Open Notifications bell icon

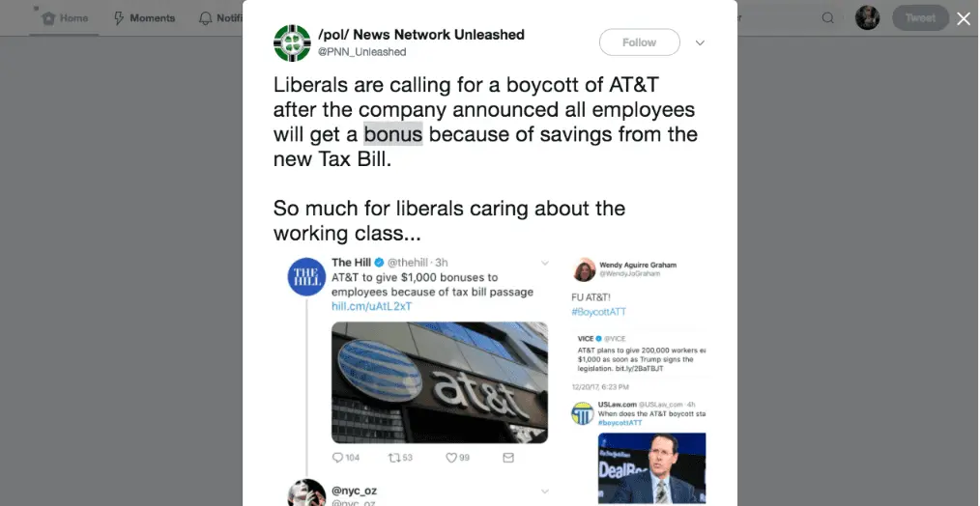coord(205,18)
